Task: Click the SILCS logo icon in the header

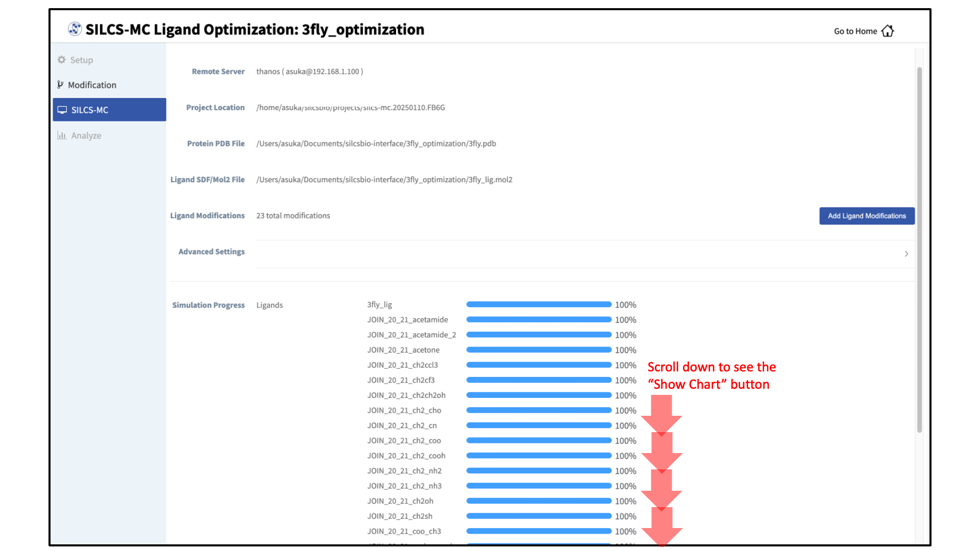Action: tap(75, 29)
